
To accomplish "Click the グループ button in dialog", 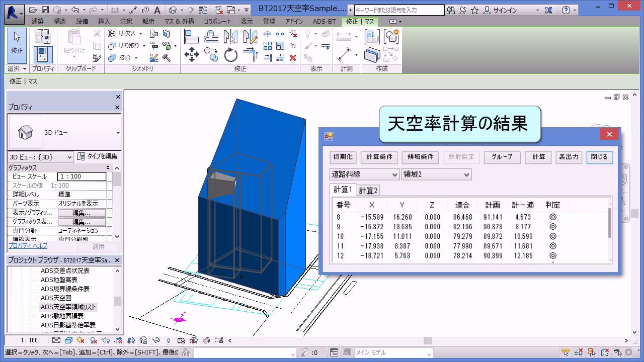I will (502, 157).
